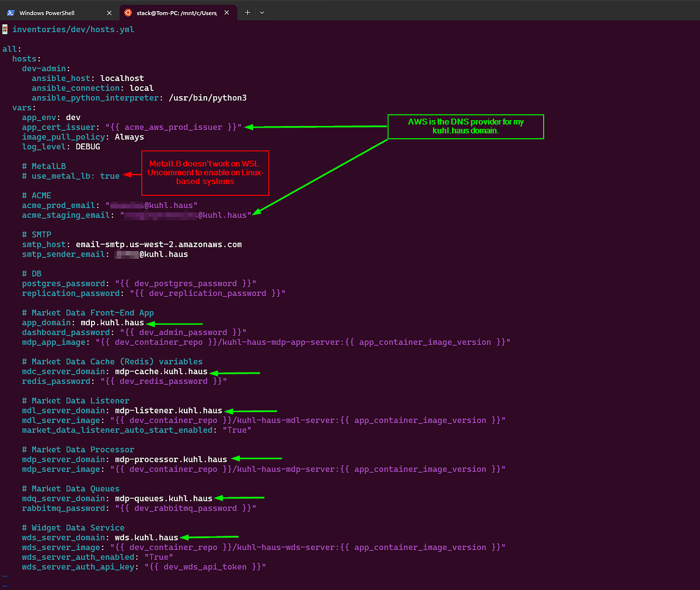Close the Windows PowerShell tab
The width and height of the screenshot is (700, 590).
click(109, 13)
